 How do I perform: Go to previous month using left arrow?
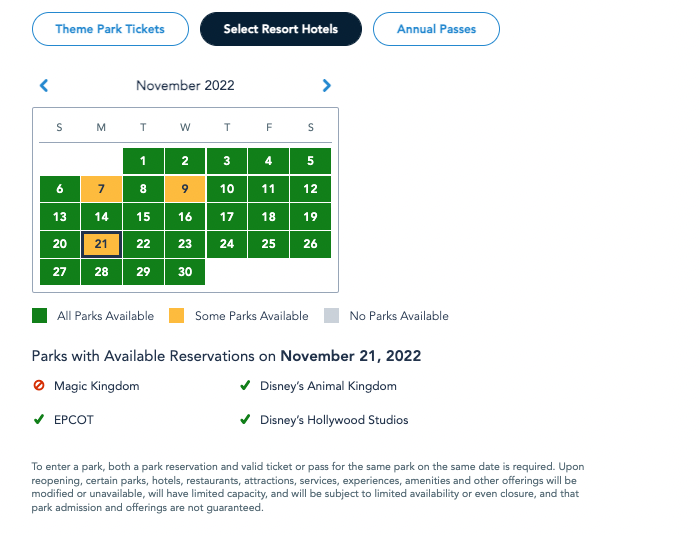coord(43,86)
